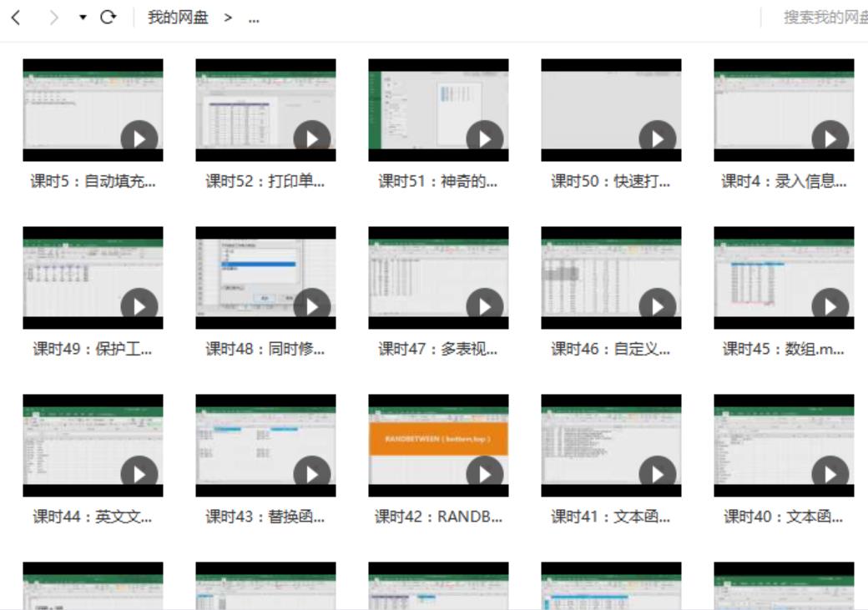Select thumbnail of 课时40 video
The image size is (868, 610).
pyautogui.click(x=784, y=445)
